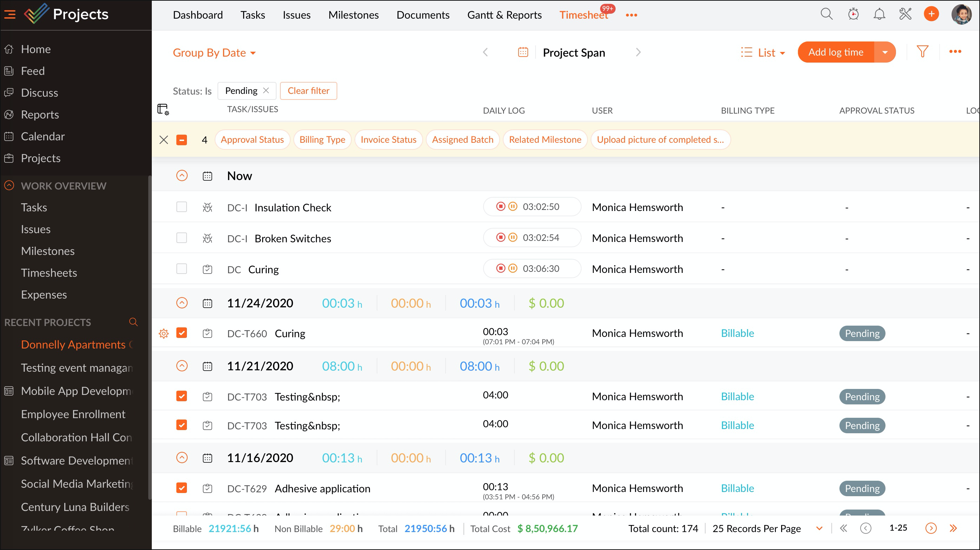Go to next page of records
Viewport: 980px width, 550px height.
click(x=930, y=528)
